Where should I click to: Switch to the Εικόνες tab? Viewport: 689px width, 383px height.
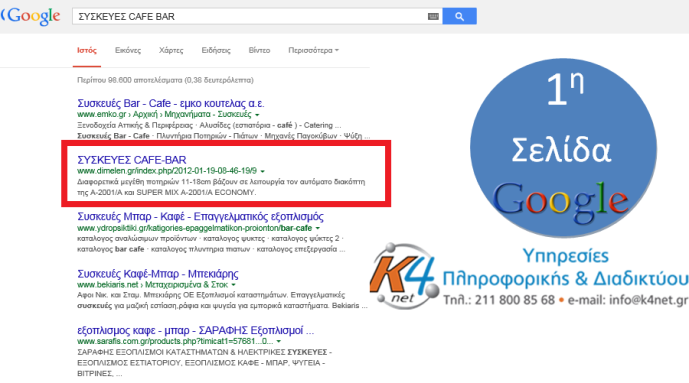point(128,51)
